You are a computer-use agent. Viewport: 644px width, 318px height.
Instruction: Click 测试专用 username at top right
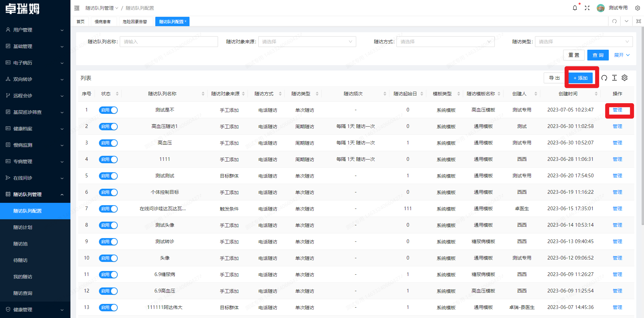click(618, 8)
